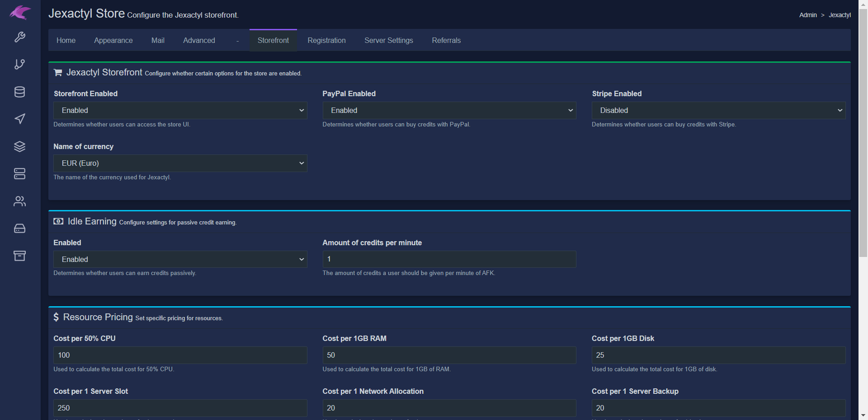
Task: Disable Idle Earning via its dropdown
Action: click(x=180, y=259)
